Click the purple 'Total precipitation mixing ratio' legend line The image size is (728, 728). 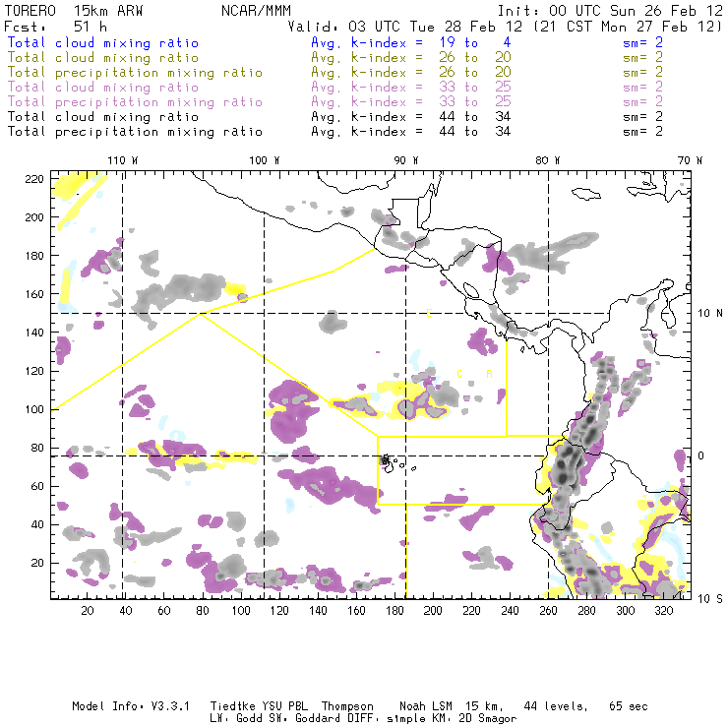coord(135,102)
